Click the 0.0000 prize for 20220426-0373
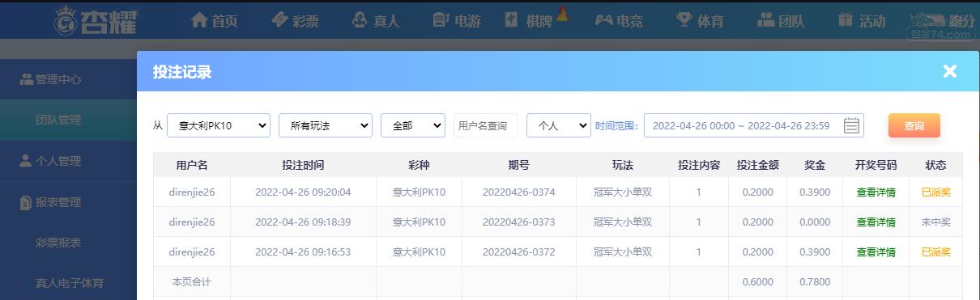The height and width of the screenshot is (300, 980). tap(814, 222)
